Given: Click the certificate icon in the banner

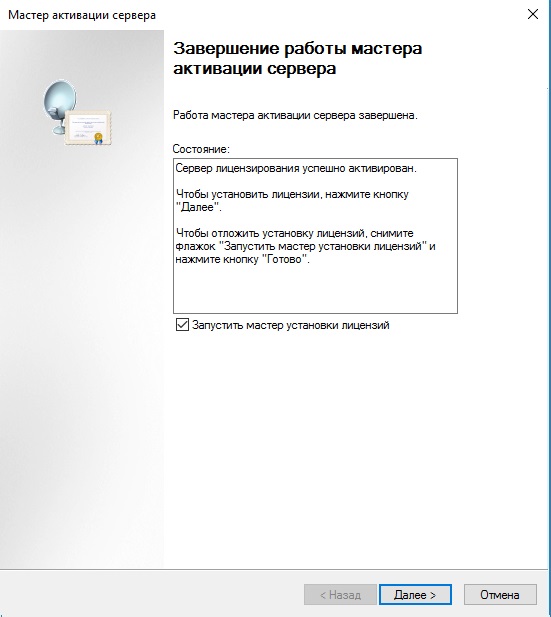Looking at the screenshot, I should [88, 127].
